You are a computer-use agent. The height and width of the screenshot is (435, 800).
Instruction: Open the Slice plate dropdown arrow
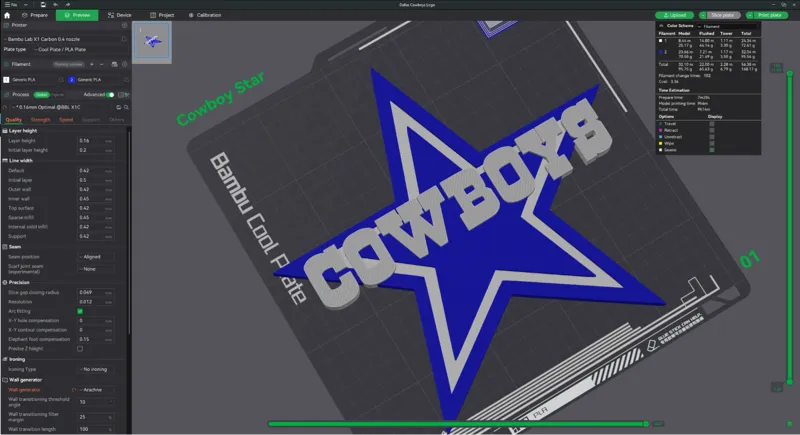pyautogui.click(x=703, y=15)
